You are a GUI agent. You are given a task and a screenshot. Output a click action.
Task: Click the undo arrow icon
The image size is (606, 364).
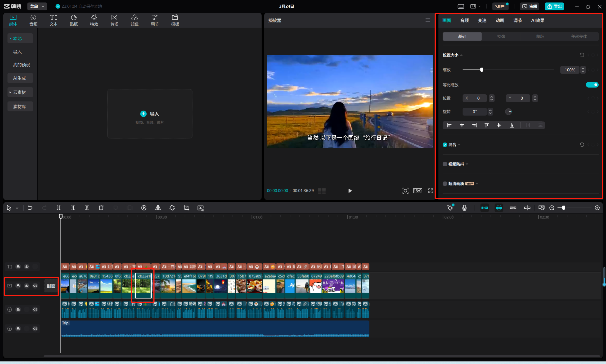[x=30, y=208]
